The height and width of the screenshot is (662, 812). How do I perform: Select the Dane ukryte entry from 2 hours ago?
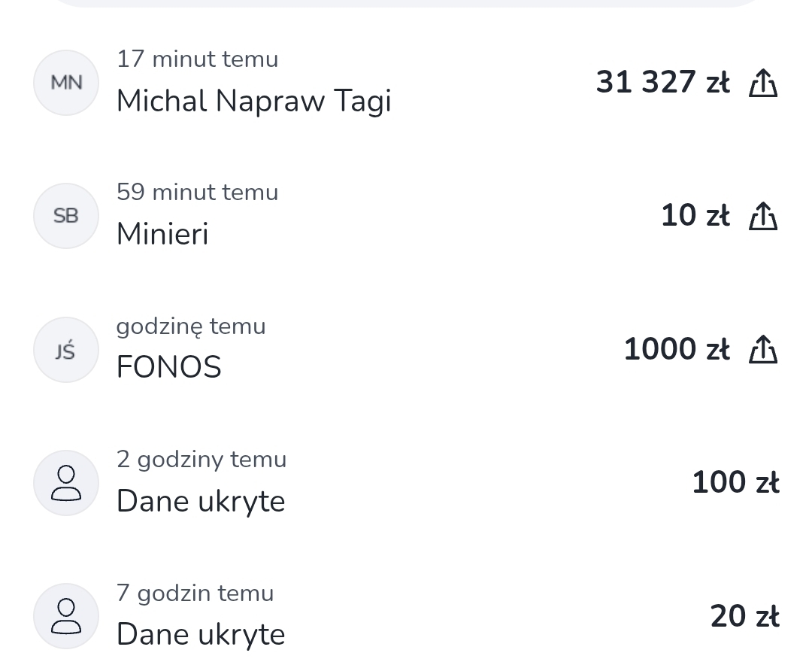pos(201,501)
